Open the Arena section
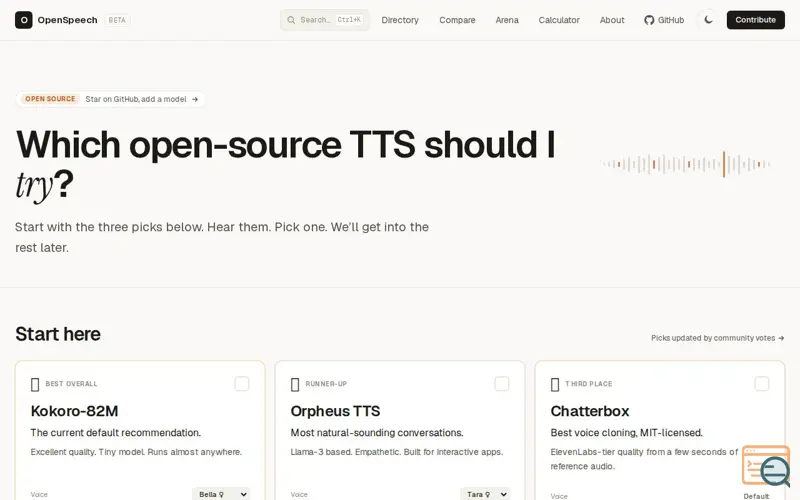This screenshot has width=800, height=500. click(507, 20)
